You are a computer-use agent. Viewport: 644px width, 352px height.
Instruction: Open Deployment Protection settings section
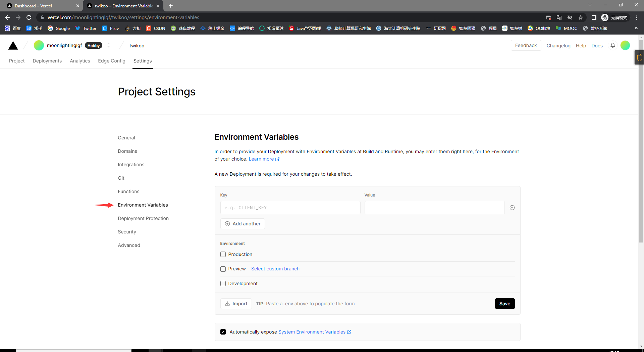pyautogui.click(x=143, y=218)
